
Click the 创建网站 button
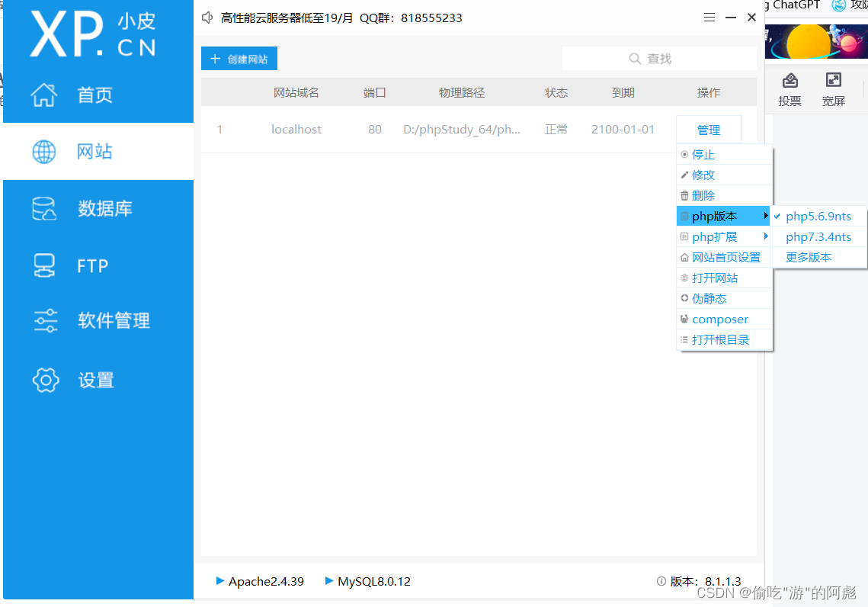(x=239, y=58)
